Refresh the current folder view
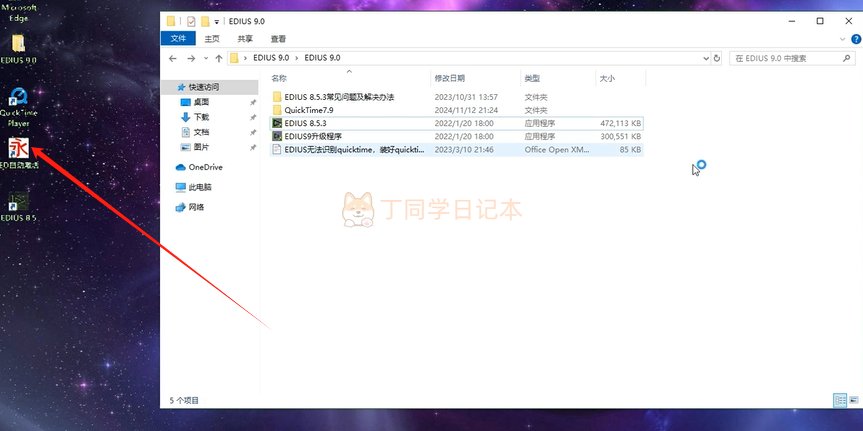 [x=717, y=58]
